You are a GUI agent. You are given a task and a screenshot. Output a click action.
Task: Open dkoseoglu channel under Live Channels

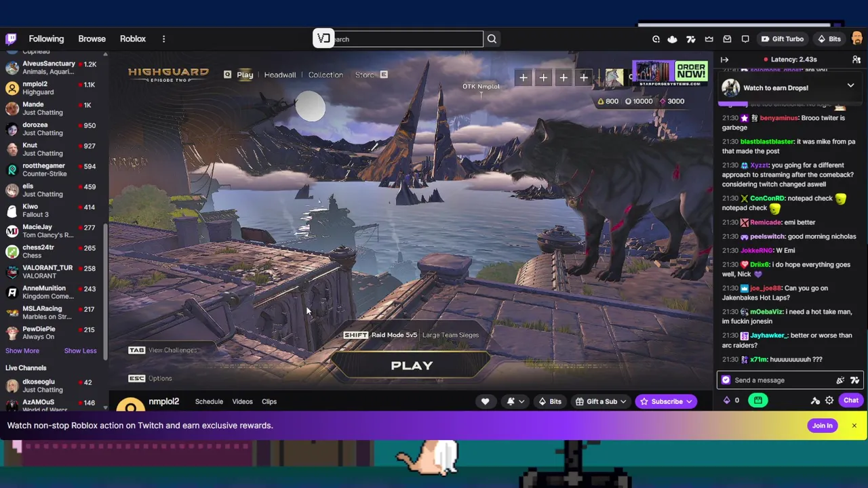54,386
